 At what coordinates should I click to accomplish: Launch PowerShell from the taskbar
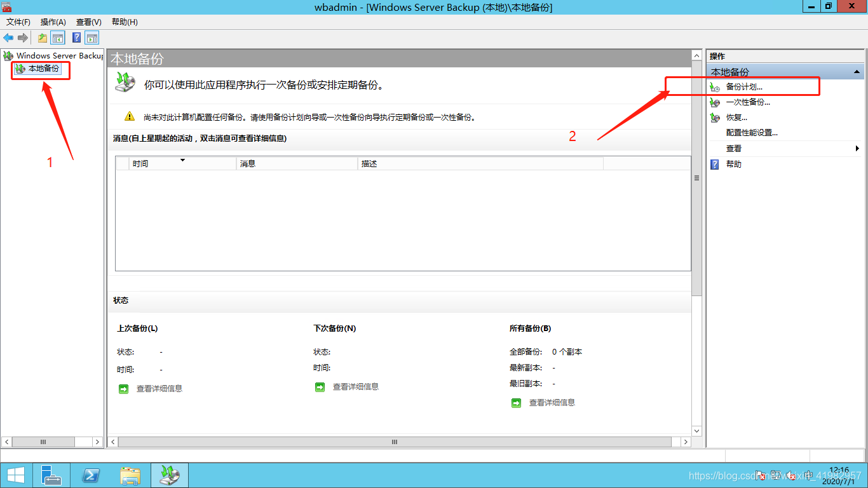tap(91, 475)
